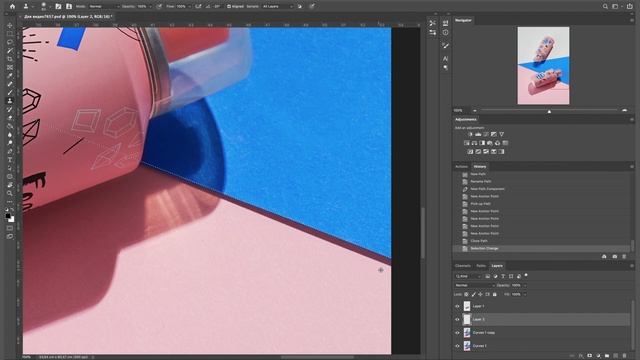Delete current history state trash icon

pos(624,256)
